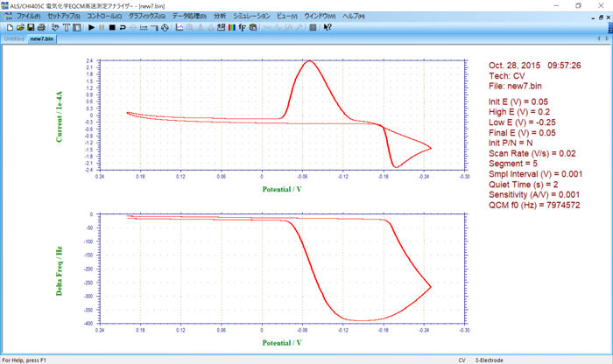The height and width of the screenshot is (364, 613).
Task: Open the Parameters icon next to the T icon
Action: (77, 27)
